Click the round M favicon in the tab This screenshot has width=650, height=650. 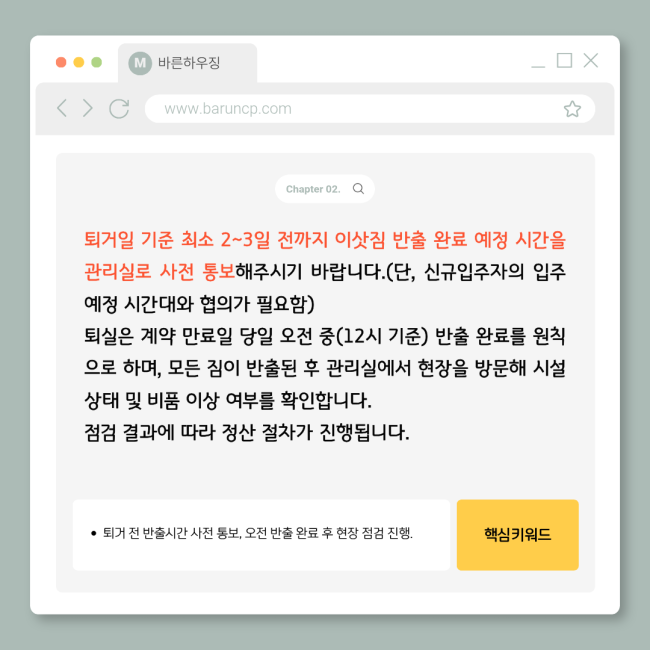pyautogui.click(x=140, y=63)
